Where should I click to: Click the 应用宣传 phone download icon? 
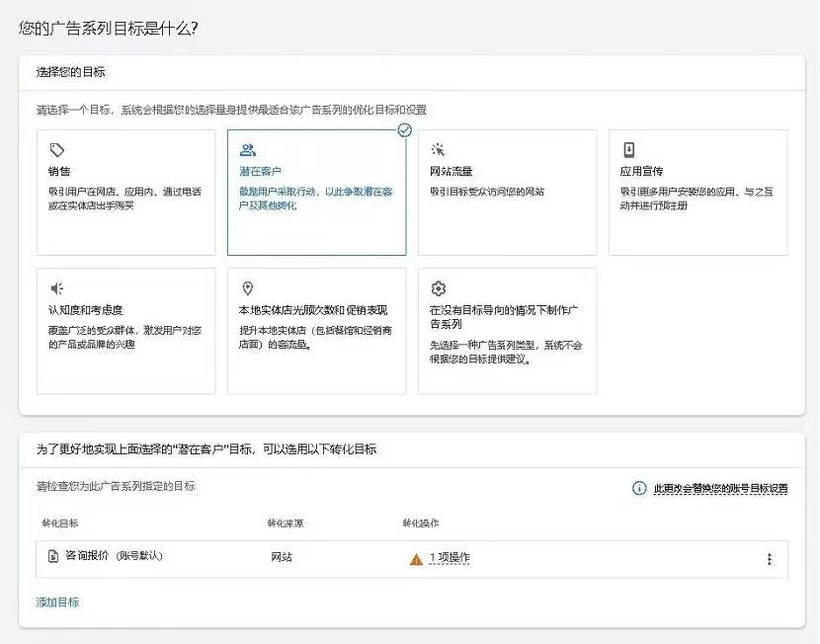coord(628,150)
